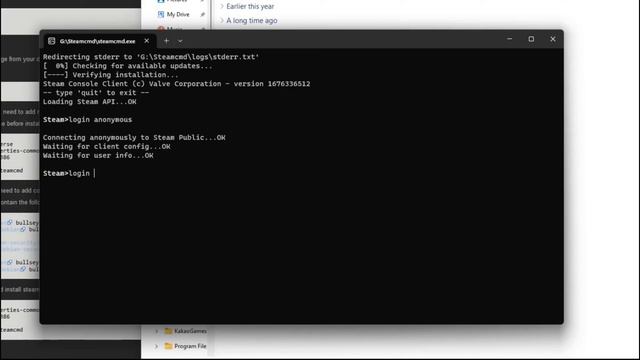This screenshot has width=640, height=360.
Task: Select the Program File folder in Explorer
Action: [190, 346]
